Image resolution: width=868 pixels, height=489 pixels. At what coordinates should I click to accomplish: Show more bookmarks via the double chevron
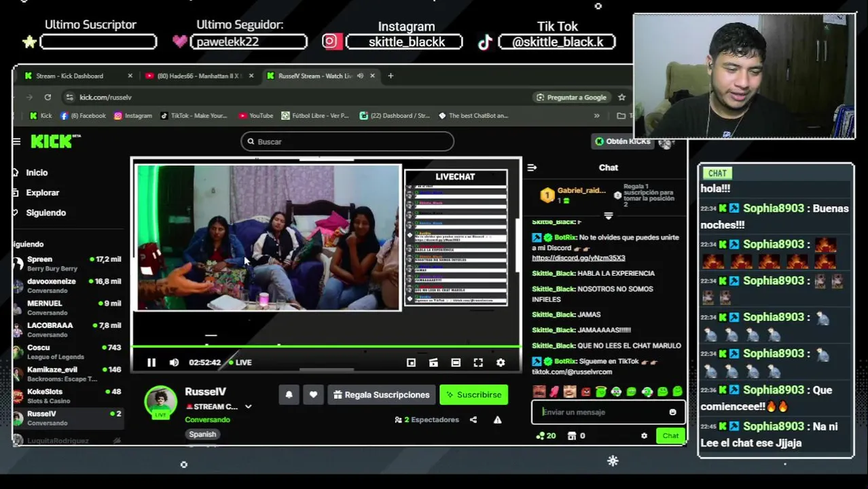click(x=597, y=115)
